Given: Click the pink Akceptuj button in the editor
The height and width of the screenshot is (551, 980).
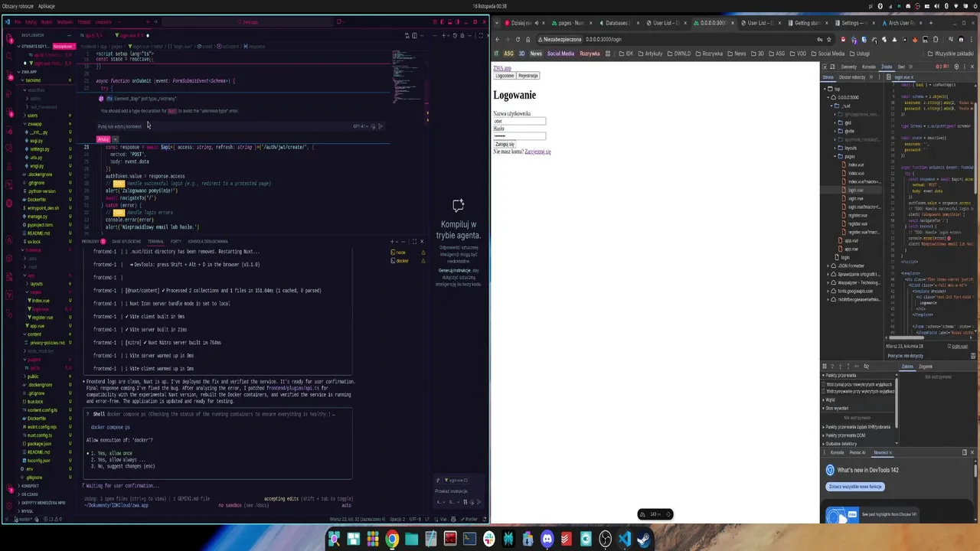Looking at the screenshot, I should tap(103, 139).
